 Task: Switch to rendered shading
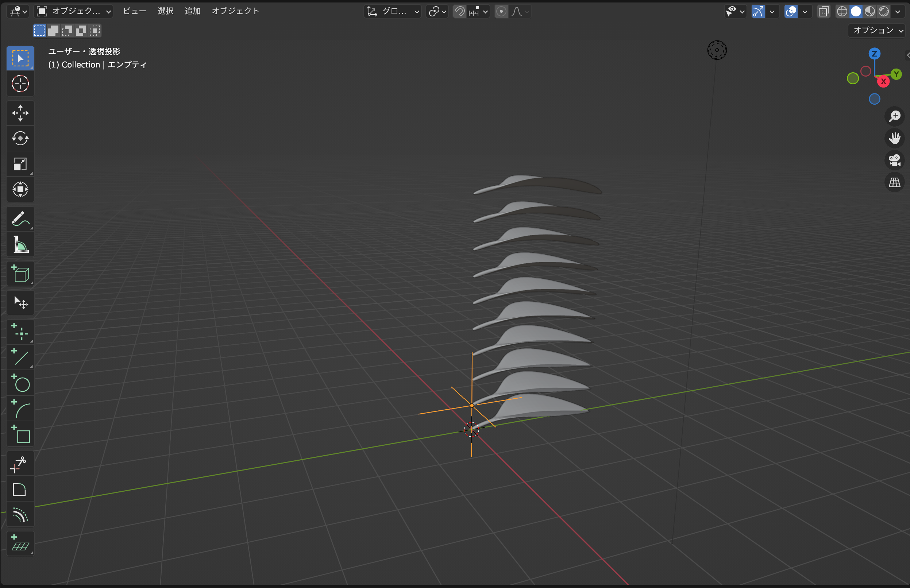coord(884,11)
